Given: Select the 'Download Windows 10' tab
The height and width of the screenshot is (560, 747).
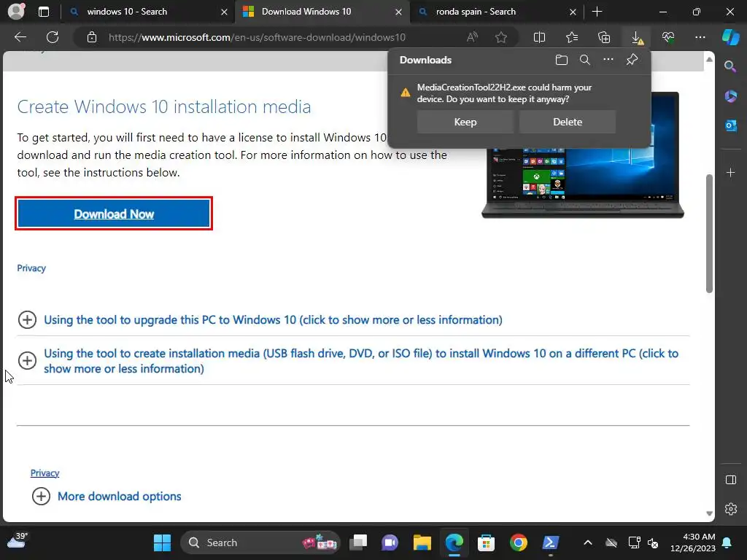Looking at the screenshot, I should coord(322,12).
